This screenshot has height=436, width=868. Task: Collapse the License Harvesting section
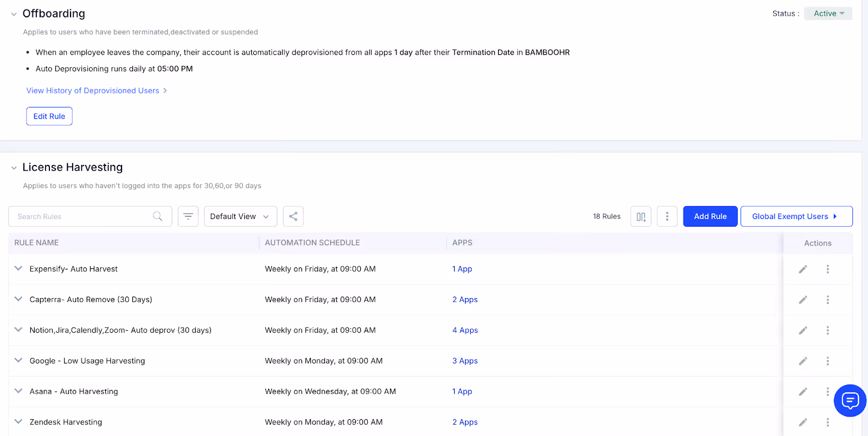click(14, 168)
